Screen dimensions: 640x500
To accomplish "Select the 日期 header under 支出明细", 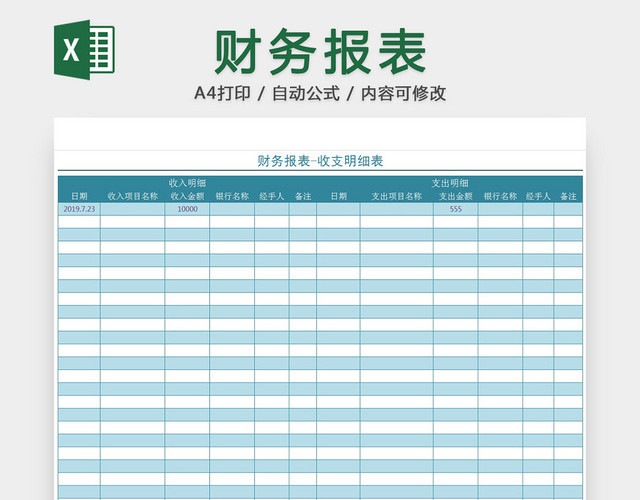I will tap(339, 196).
